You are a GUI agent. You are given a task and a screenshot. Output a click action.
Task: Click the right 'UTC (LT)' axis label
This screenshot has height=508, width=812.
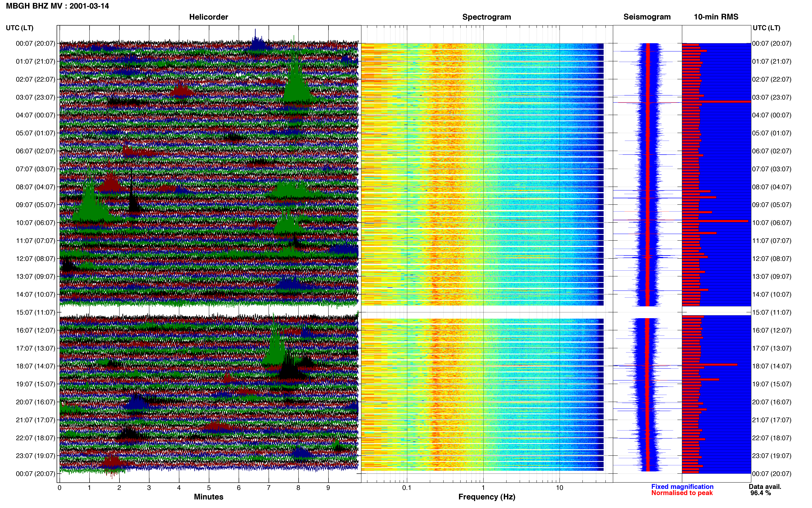[766, 28]
